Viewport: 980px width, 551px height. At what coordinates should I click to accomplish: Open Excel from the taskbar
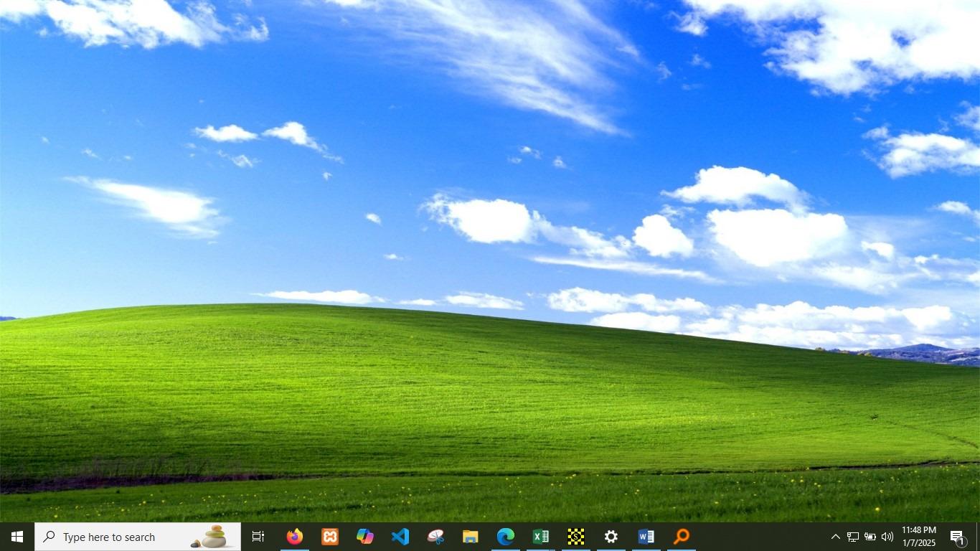click(x=541, y=537)
